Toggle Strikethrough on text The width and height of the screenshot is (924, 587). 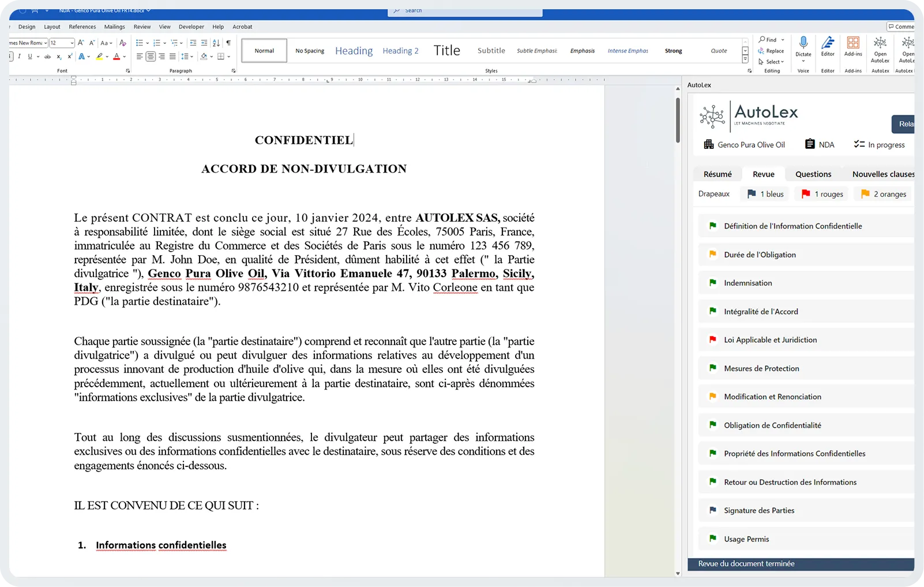point(47,57)
